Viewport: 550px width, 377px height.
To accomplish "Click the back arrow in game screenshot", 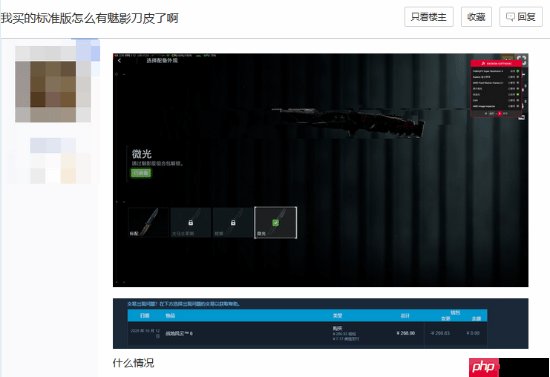I will point(119,61).
